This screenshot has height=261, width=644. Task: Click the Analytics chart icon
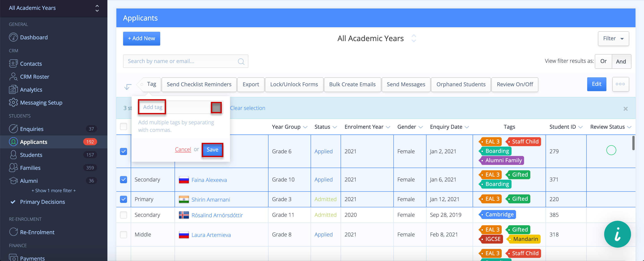pos(13,90)
